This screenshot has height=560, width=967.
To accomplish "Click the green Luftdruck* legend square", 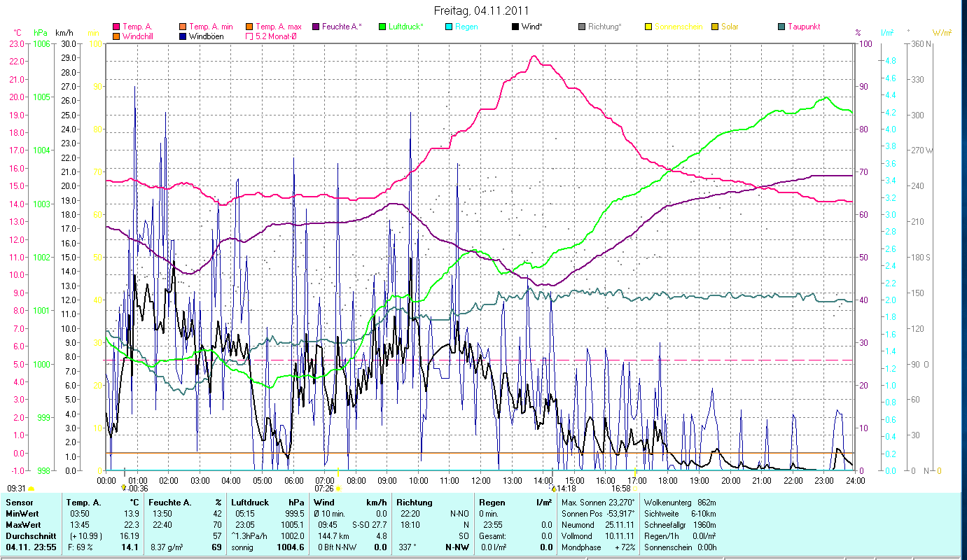I will (x=382, y=27).
